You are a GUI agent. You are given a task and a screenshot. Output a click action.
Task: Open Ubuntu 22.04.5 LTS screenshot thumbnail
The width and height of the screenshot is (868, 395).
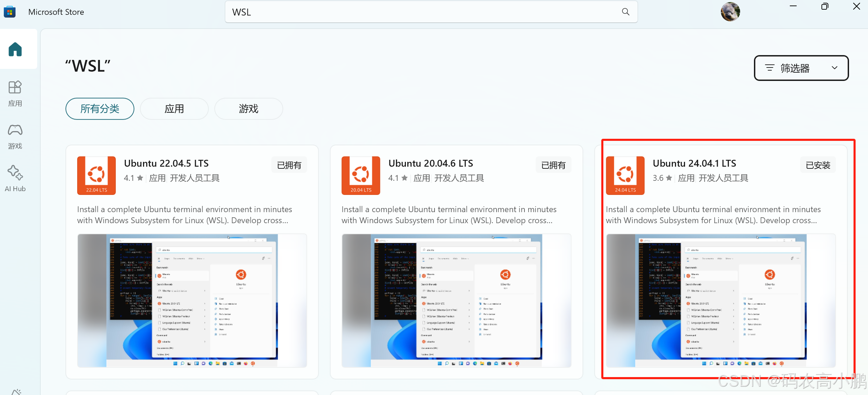pyautogui.click(x=192, y=300)
